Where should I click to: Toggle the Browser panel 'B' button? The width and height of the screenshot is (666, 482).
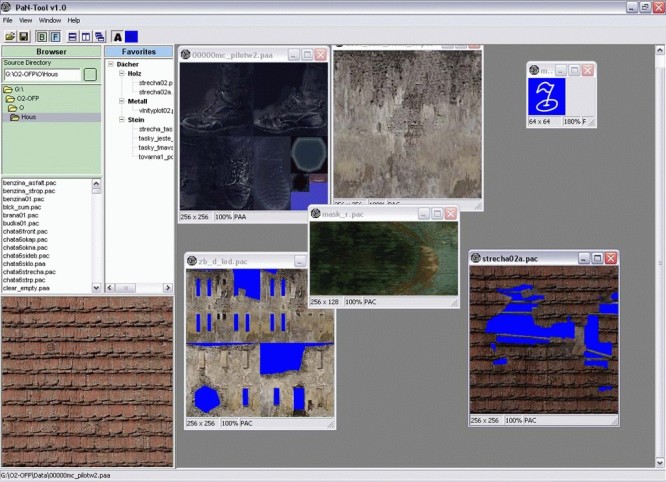tap(41, 36)
